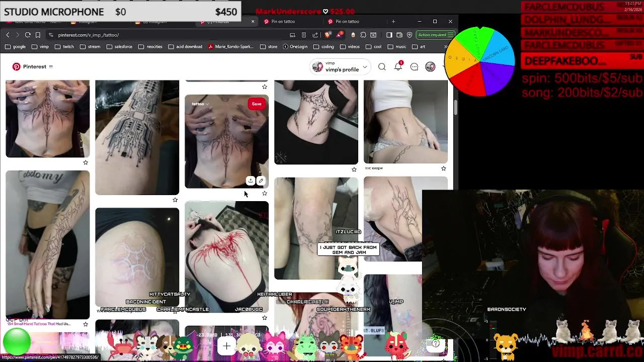Open the arm sleeve tattoo pin with obolomy shirt
The width and height of the screenshot is (644, 362).
[47, 244]
